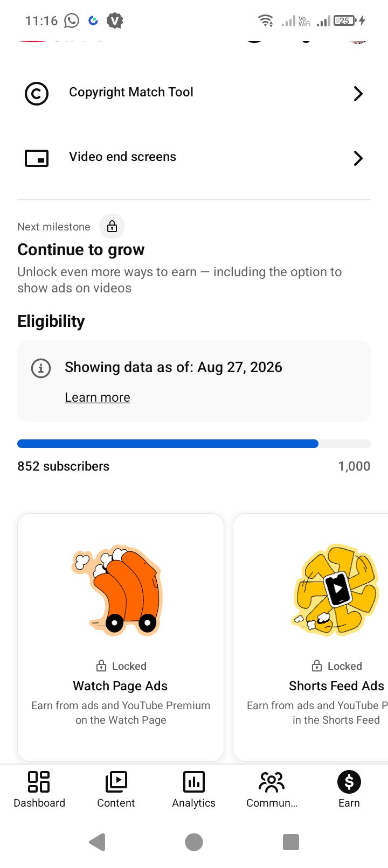Open Video end screens menu item
Viewport: 388px width, 868px height.
coord(194,158)
